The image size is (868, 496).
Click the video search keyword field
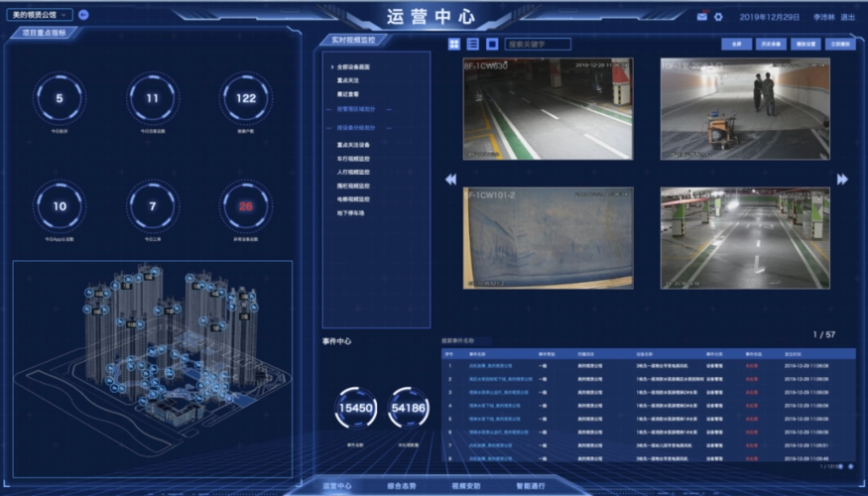tap(538, 44)
